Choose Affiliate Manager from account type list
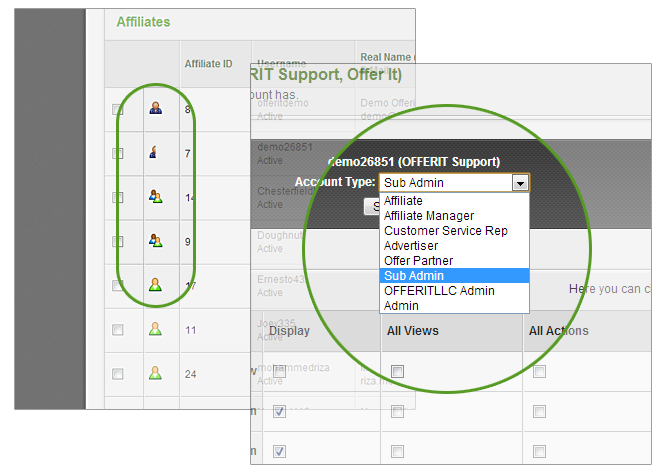The width and height of the screenshot is (667, 476). 429,216
